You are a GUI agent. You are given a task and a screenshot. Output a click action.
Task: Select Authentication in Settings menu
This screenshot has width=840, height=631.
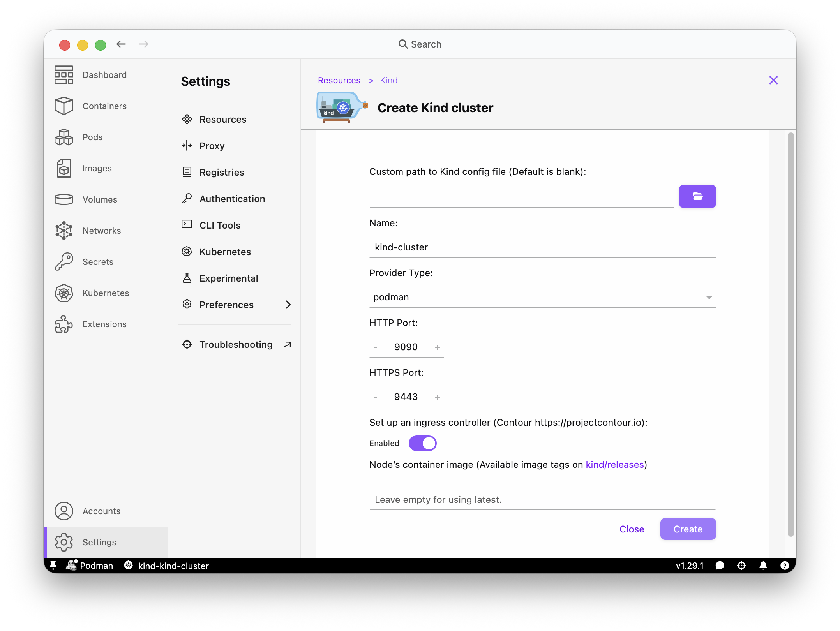click(234, 199)
